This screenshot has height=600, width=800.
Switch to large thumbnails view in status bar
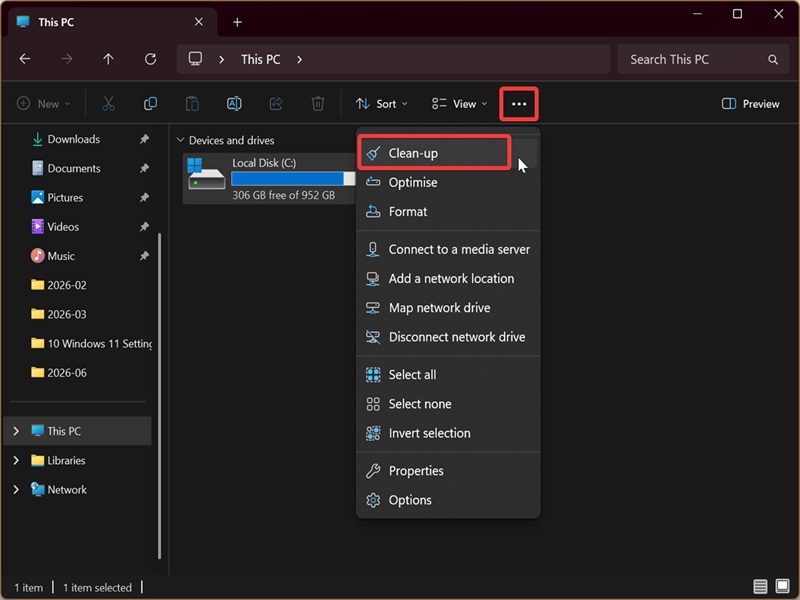pos(783,586)
